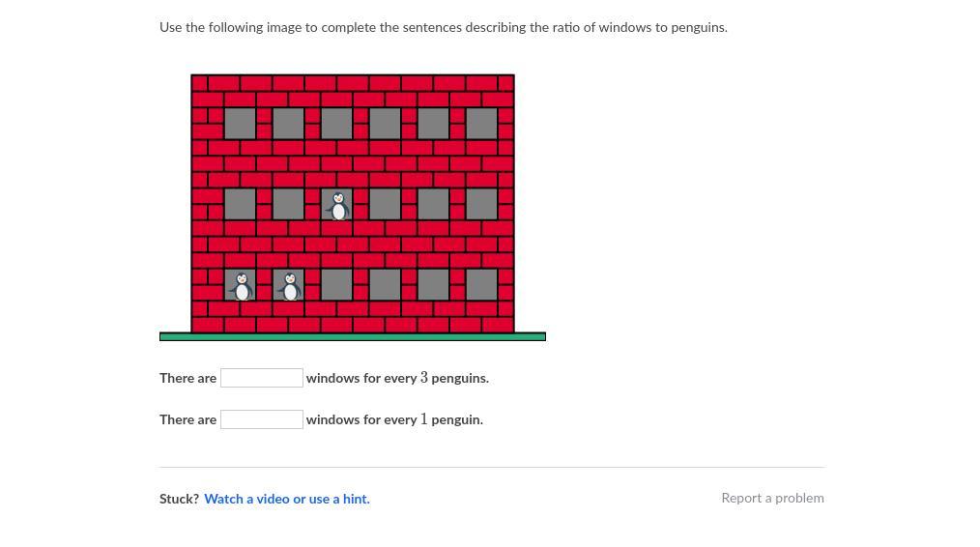Click the second penguin in the bottom row
Viewport: 980px width, 547px height.
point(290,286)
